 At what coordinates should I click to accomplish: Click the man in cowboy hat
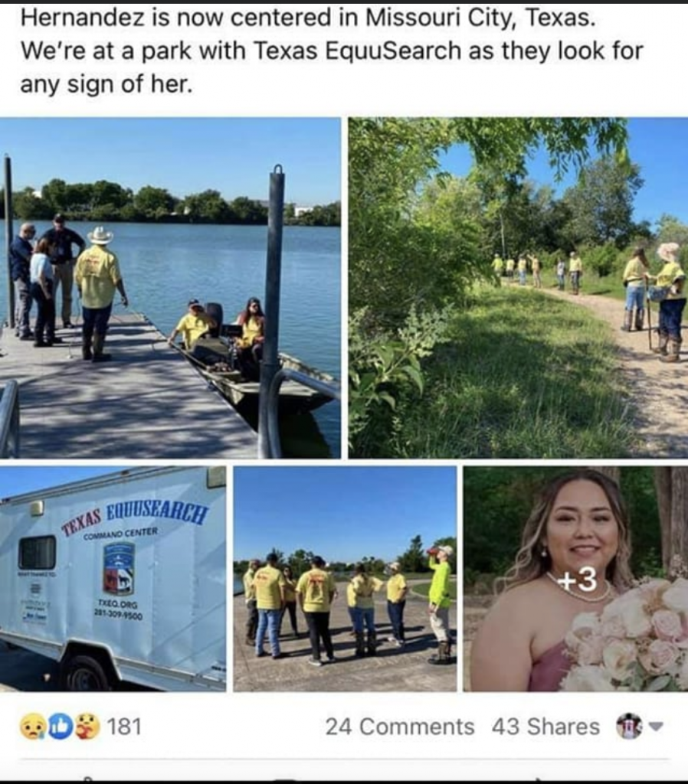[99, 294]
